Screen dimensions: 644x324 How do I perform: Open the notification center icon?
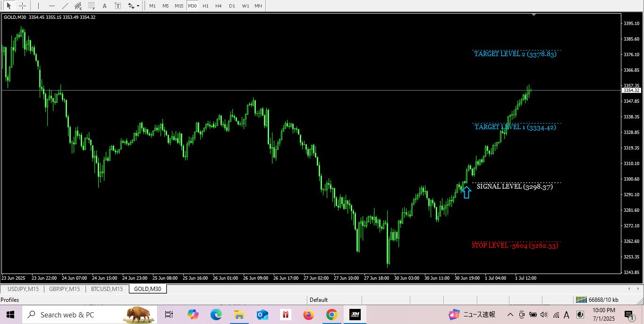(629, 315)
